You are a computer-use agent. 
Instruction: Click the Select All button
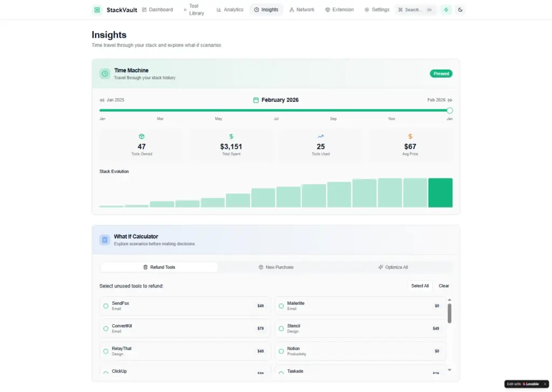coord(420,286)
